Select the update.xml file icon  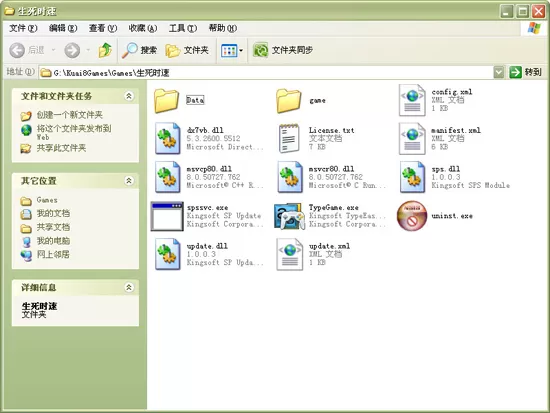290,254
